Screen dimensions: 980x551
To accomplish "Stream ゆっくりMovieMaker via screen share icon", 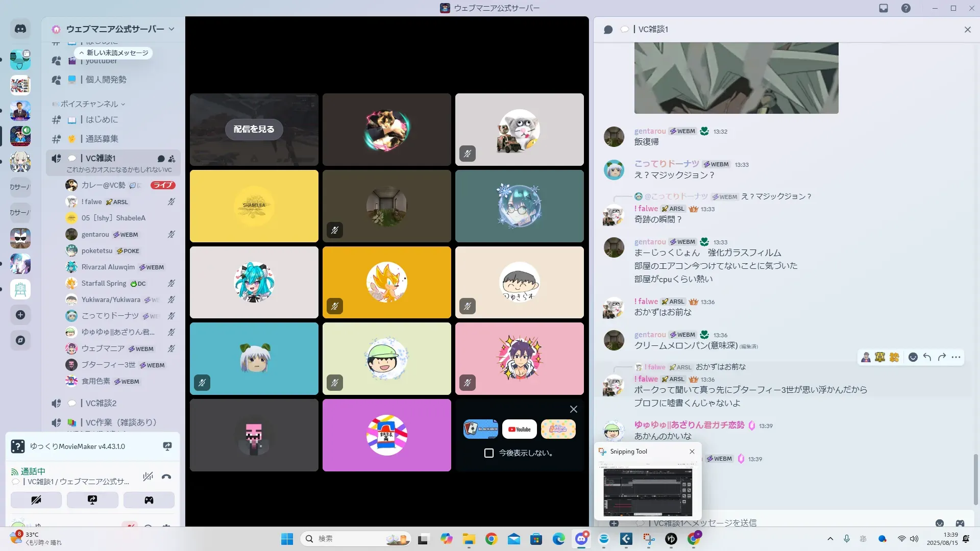I will click(x=167, y=446).
